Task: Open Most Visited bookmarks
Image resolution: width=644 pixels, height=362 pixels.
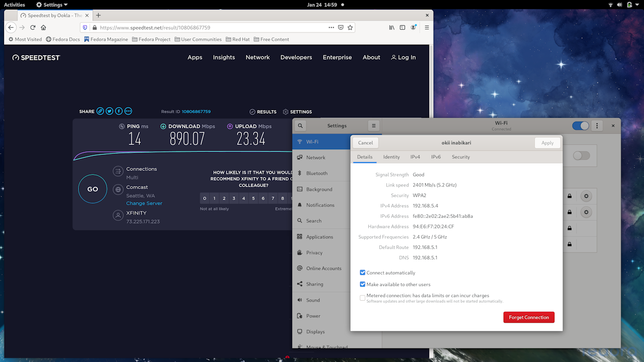Action: point(25,39)
